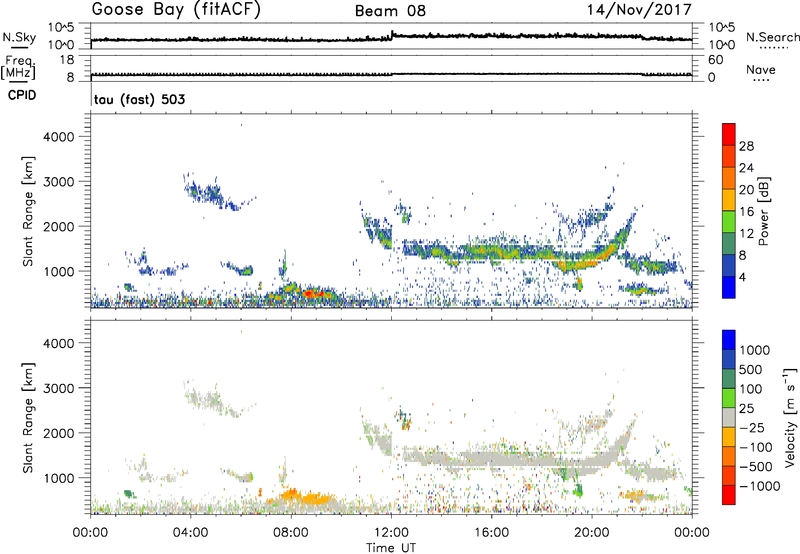Click the "Freq. [MHz]" axis label
The height and width of the screenshot is (554, 800).
click(x=18, y=68)
